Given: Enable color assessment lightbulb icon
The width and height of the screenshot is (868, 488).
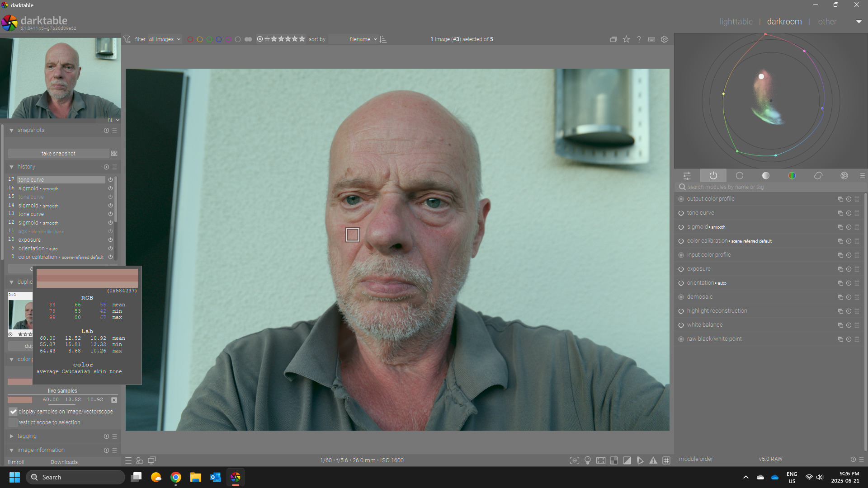Looking at the screenshot, I should point(588,460).
